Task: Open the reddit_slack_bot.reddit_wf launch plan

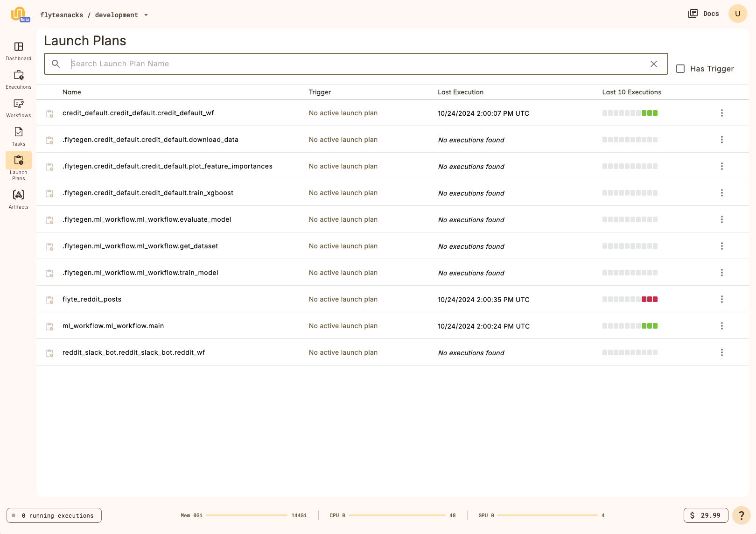Action: (133, 352)
